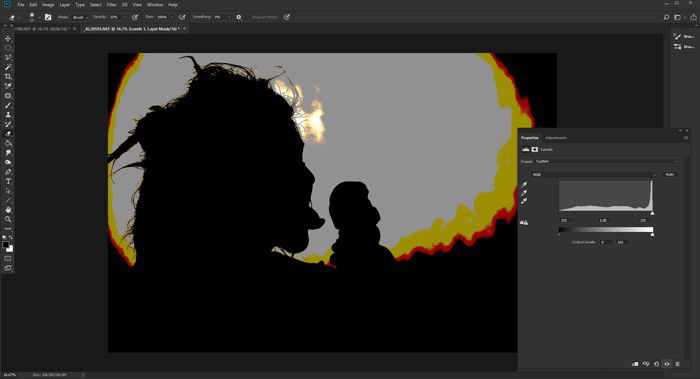This screenshot has height=379, width=700.
Task: Open the Preset dropdown in Levels
Action: [x=606, y=161]
